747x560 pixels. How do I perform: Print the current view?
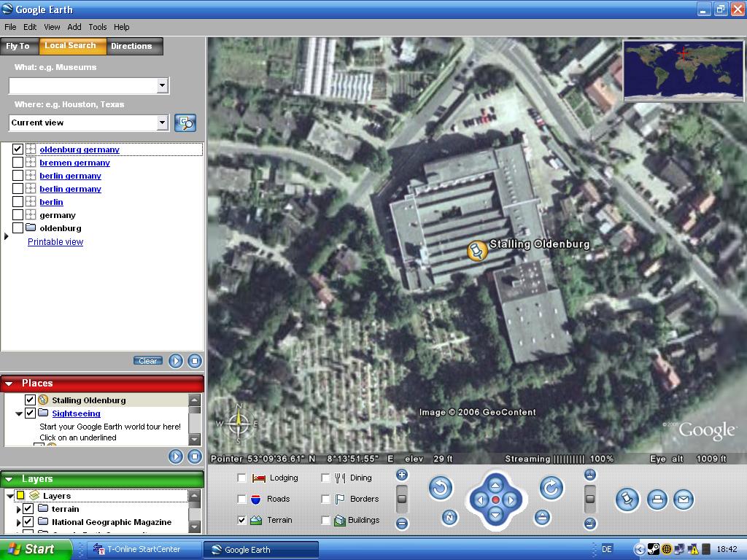pos(657,499)
